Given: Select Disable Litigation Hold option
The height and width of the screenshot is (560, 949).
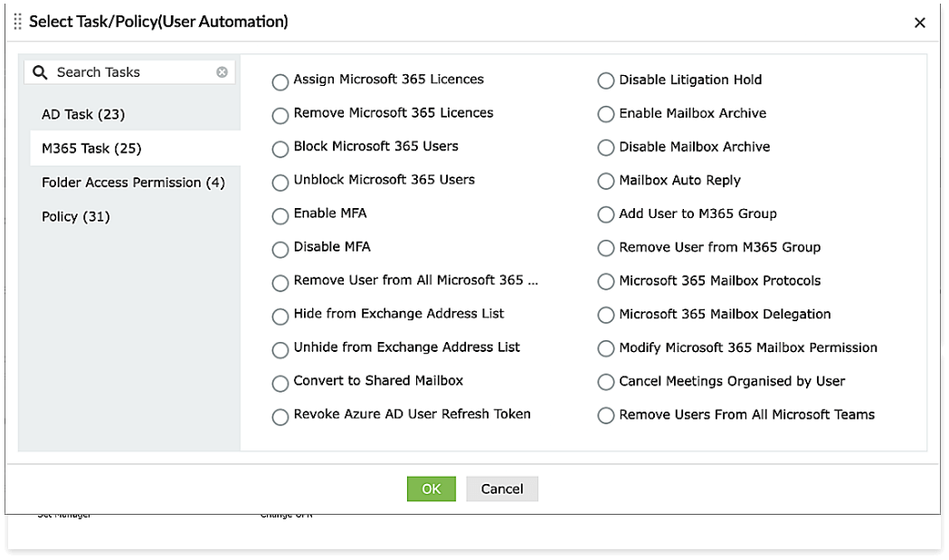Looking at the screenshot, I should (x=606, y=82).
